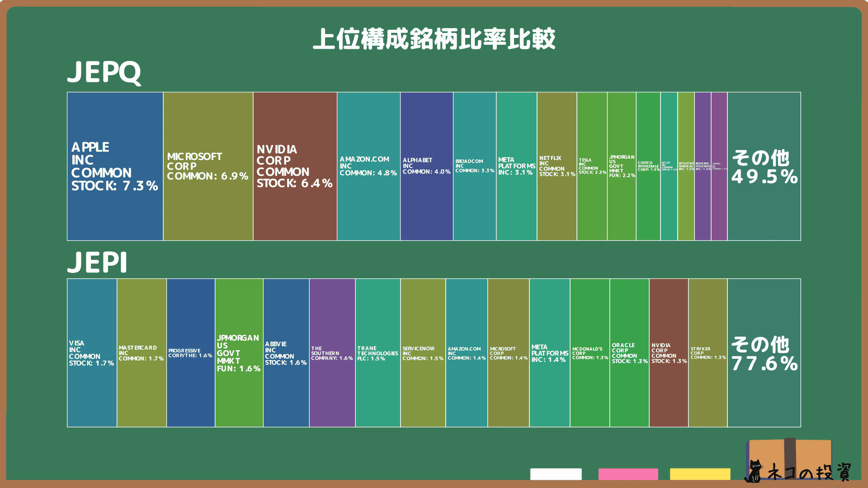This screenshot has width=868, height=488.
Task: Select the NVIDIA CORP 6.4% segment in JEPQ
Action: pos(295,165)
